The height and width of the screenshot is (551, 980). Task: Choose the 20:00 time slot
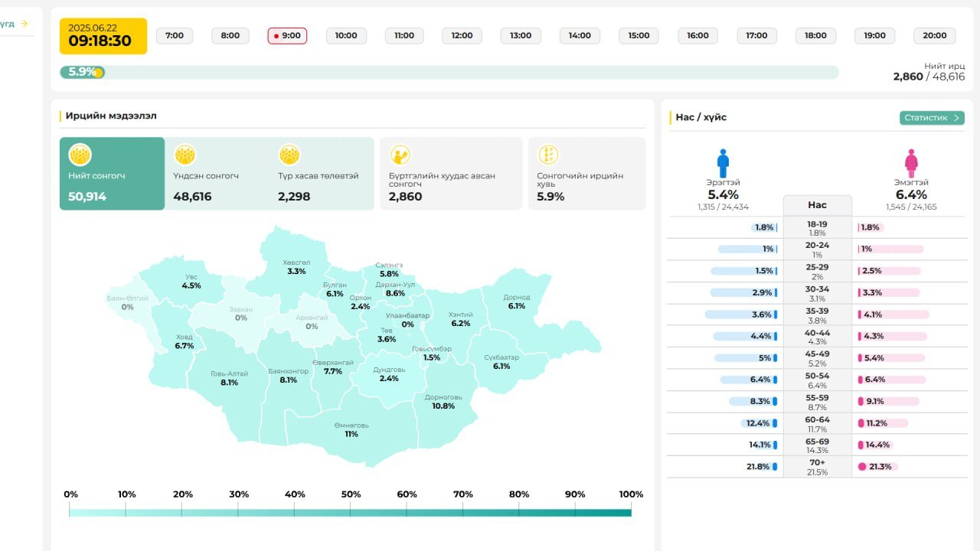(935, 36)
